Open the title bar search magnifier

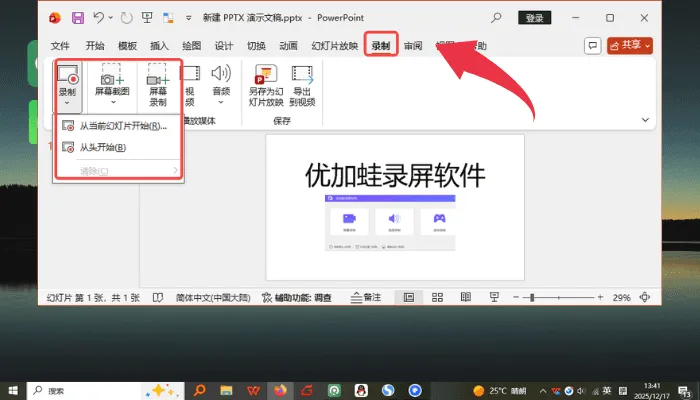(x=496, y=18)
